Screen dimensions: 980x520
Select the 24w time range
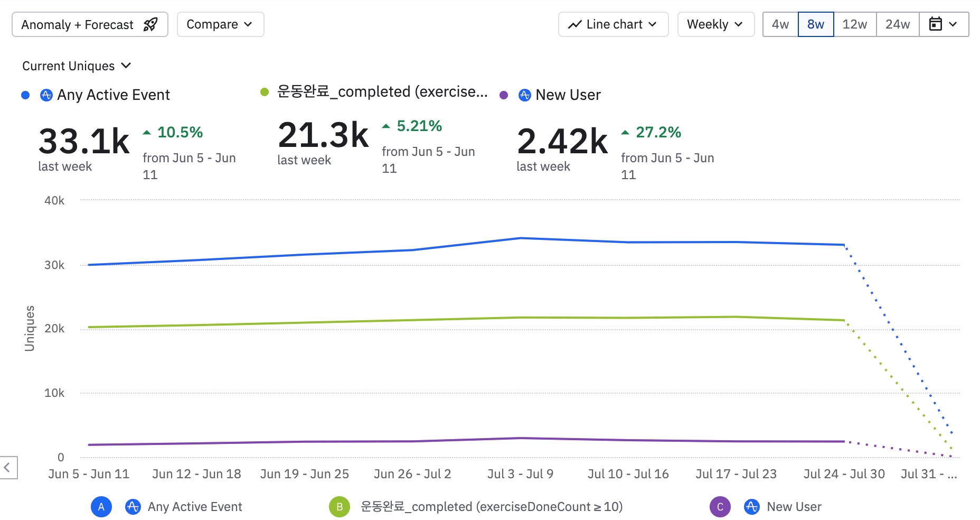[898, 24]
